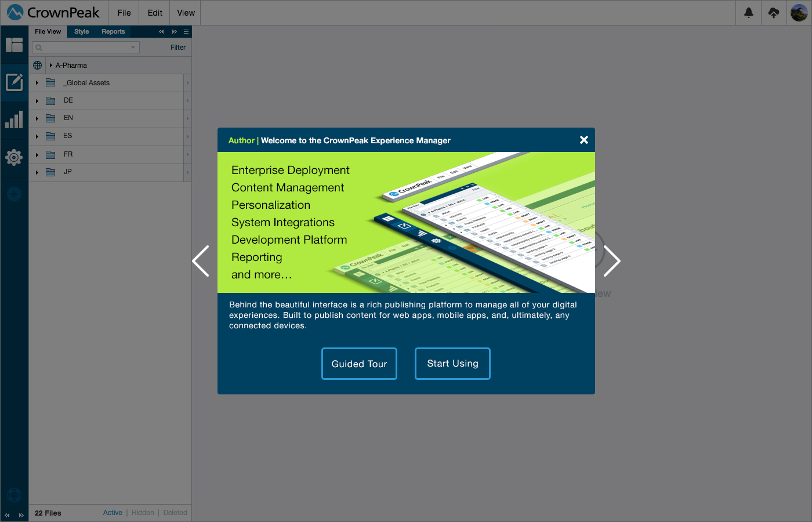Open the File menu

point(124,13)
